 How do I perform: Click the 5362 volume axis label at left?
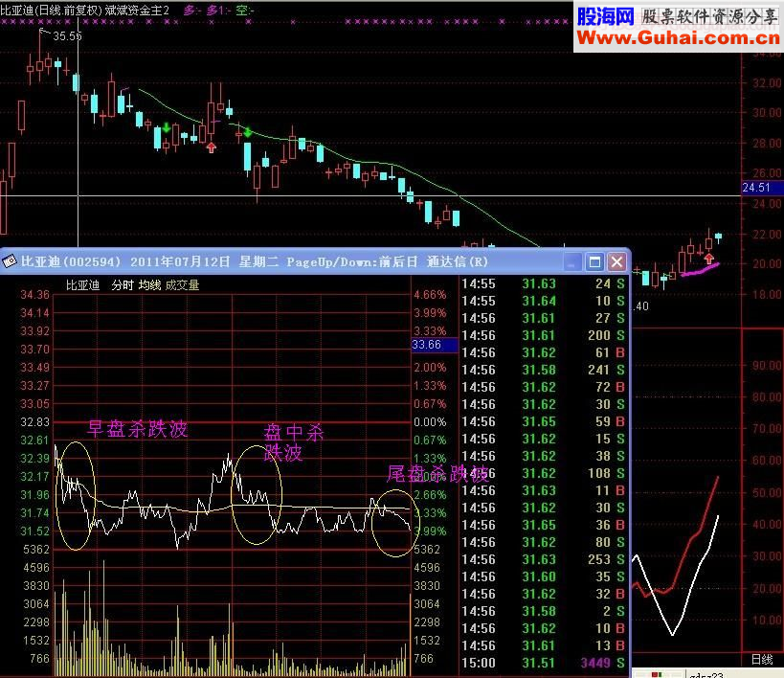tap(36, 550)
